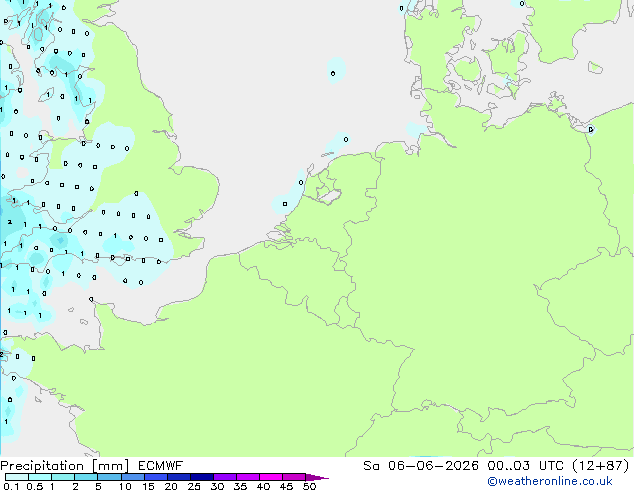
Task: Click the '(12+87)' forecast run text
Action: [601, 466]
